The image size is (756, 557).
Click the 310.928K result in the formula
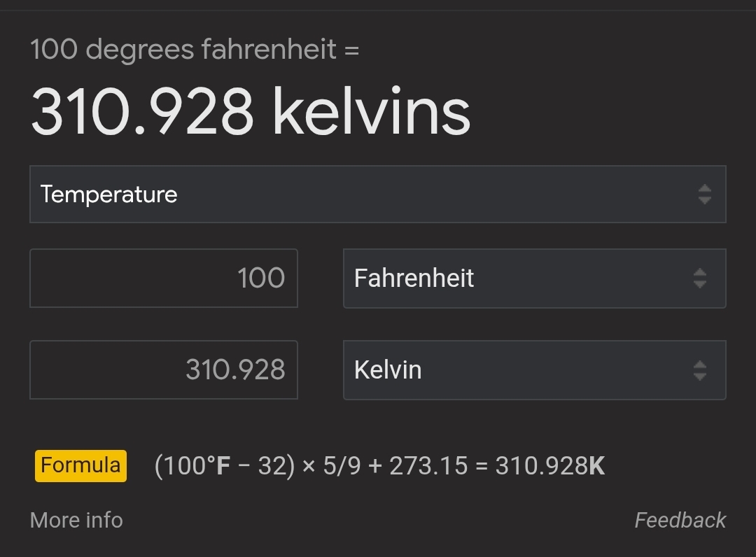click(549, 466)
